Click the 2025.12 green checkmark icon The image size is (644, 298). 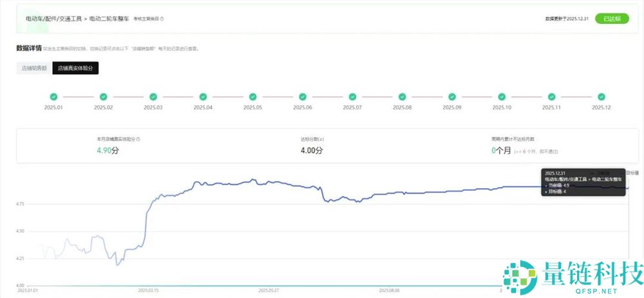click(x=600, y=97)
